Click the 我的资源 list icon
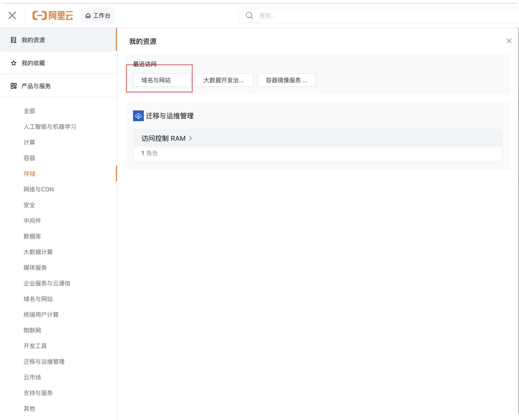The image size is (519, 420). pyautogui.click(x=14, y=40)
